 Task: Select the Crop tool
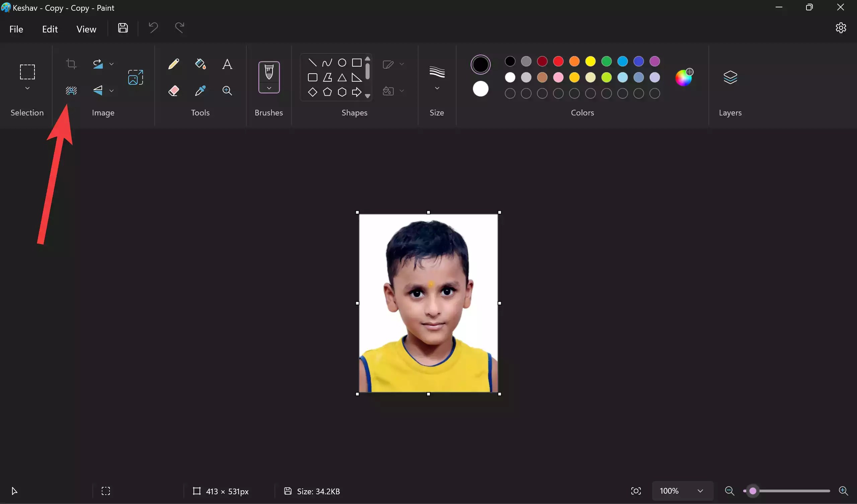71,64
